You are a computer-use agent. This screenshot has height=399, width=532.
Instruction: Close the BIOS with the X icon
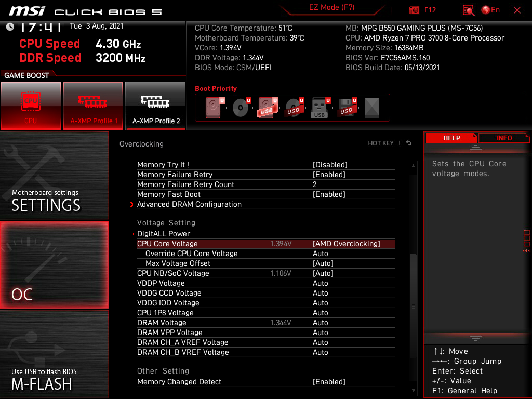pyautogui.click(x=517, y=10)
